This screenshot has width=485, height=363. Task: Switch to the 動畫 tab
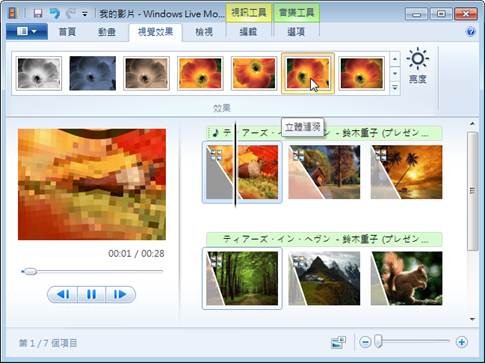pos(107,32)
